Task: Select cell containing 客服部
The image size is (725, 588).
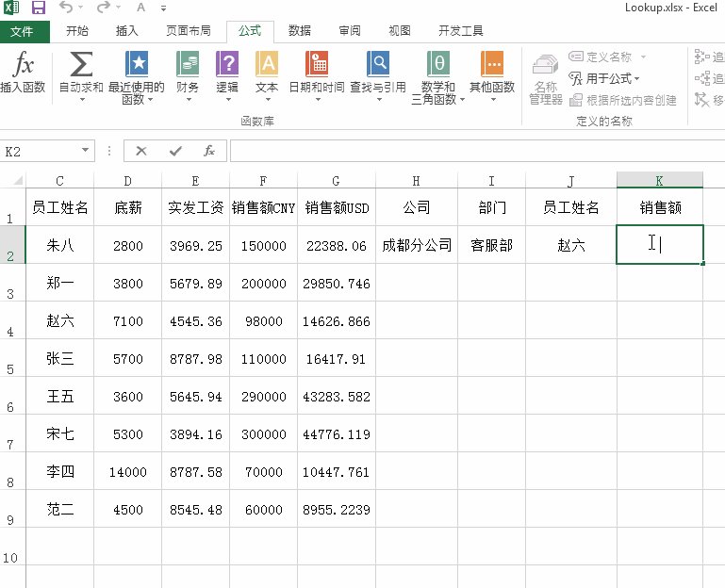Action: coord(491,245)
